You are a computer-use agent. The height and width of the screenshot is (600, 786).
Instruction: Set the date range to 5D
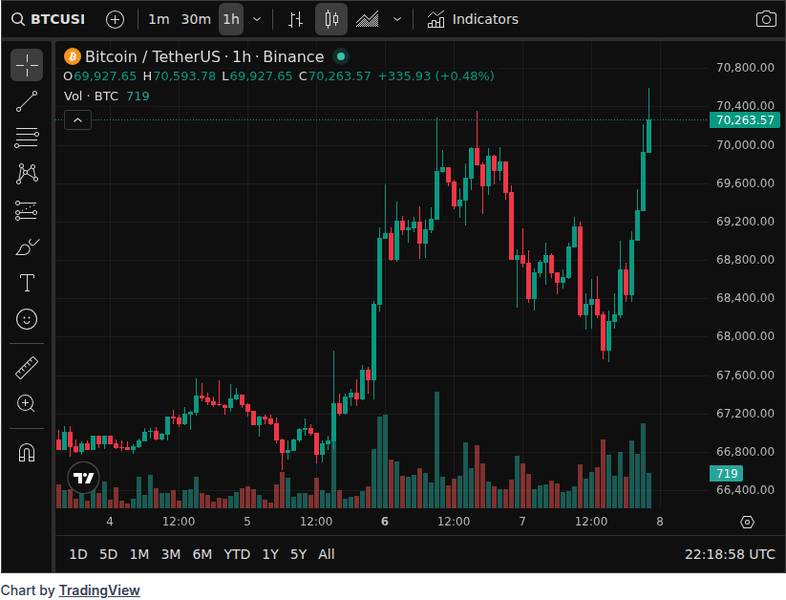[108, 554]
